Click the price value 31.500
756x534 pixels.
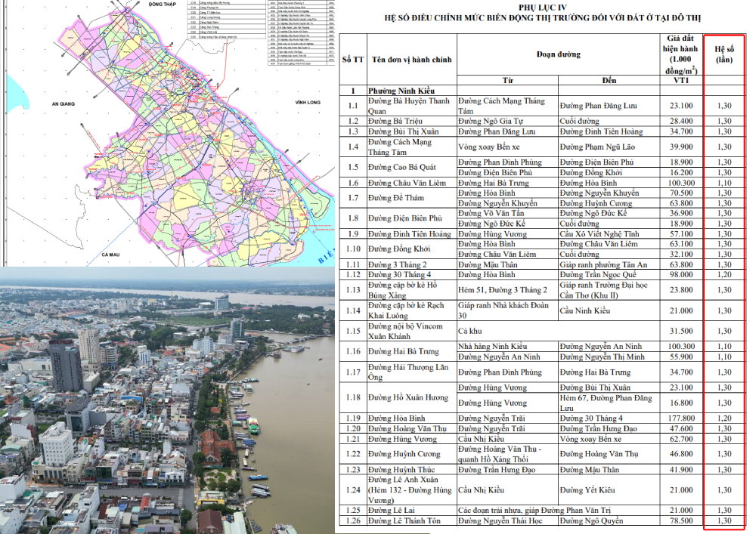pos(681,332)
